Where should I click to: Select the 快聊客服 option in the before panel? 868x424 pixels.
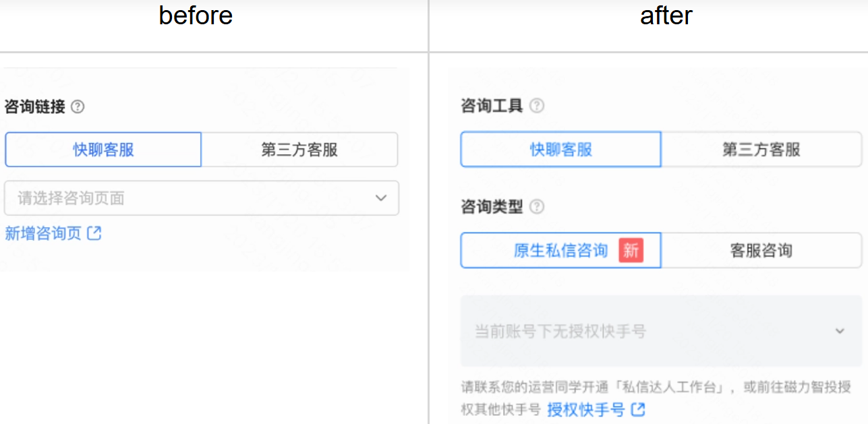tap(103, 150)
